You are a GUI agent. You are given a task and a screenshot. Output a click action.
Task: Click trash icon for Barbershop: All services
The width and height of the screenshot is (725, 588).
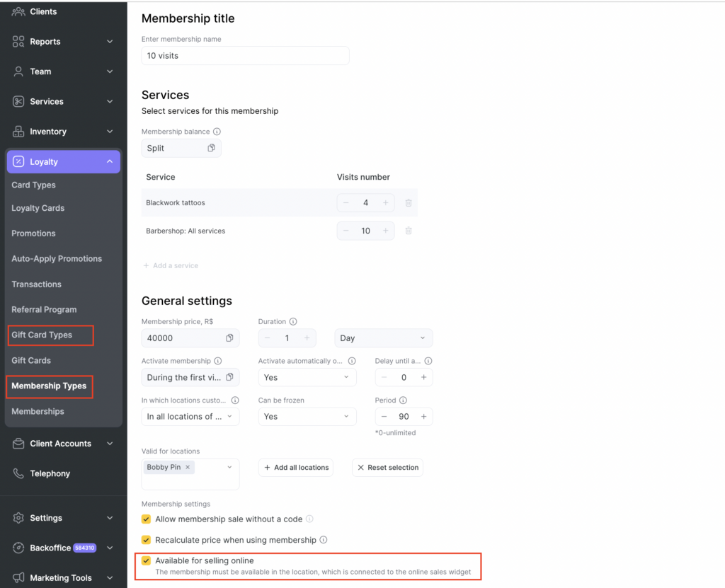409,231
